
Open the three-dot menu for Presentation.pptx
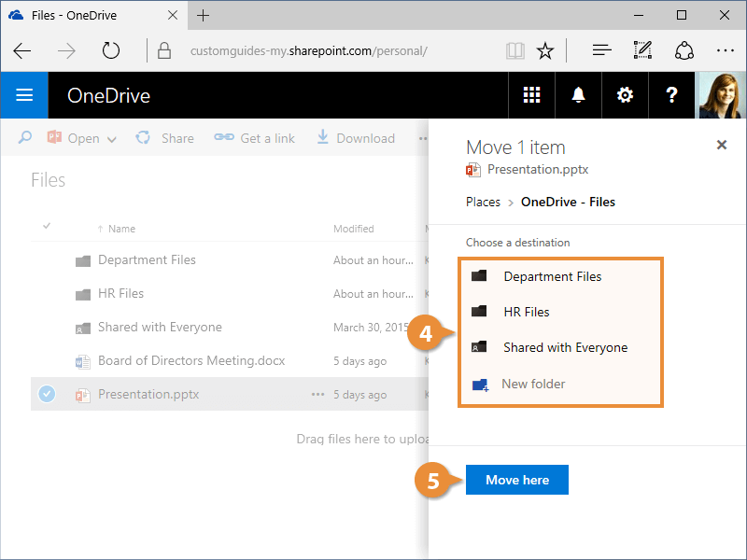[317, 395]
